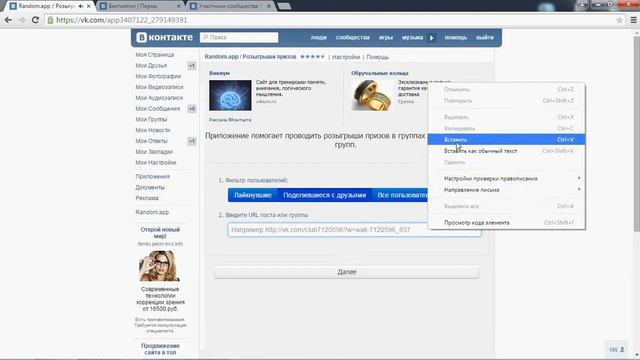Viewport: 640px width, 360px height.
Task: Open the online friends counter at the bottom right
Action: coord(617,349)
